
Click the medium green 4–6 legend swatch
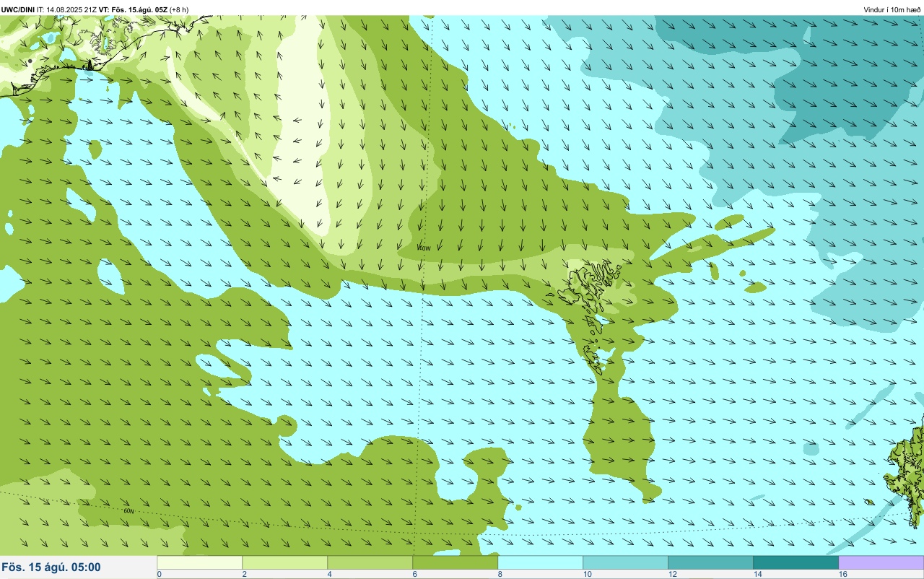pyautogui.click(x=370, y=562)
